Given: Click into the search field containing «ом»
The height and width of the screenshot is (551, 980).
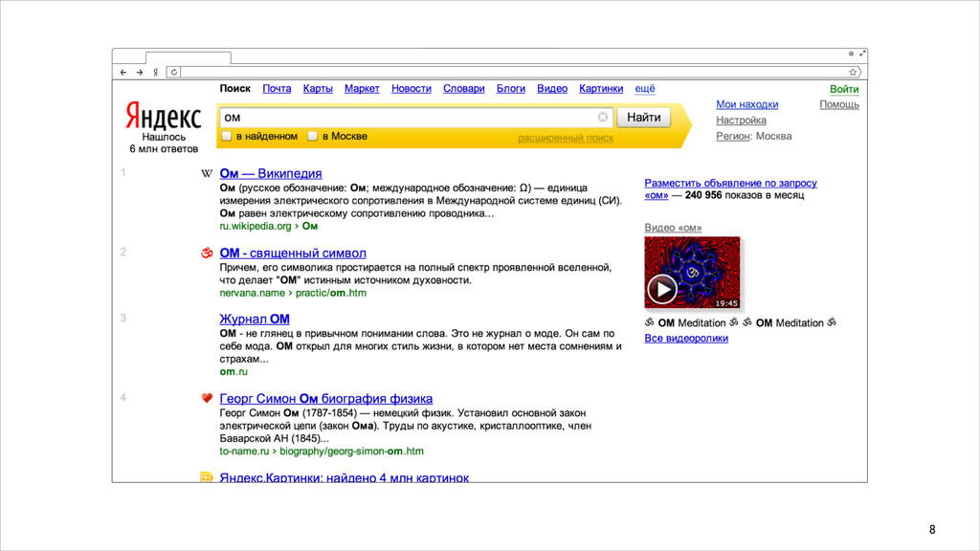Looking at the screenshot, I should (x=415, y=118).
